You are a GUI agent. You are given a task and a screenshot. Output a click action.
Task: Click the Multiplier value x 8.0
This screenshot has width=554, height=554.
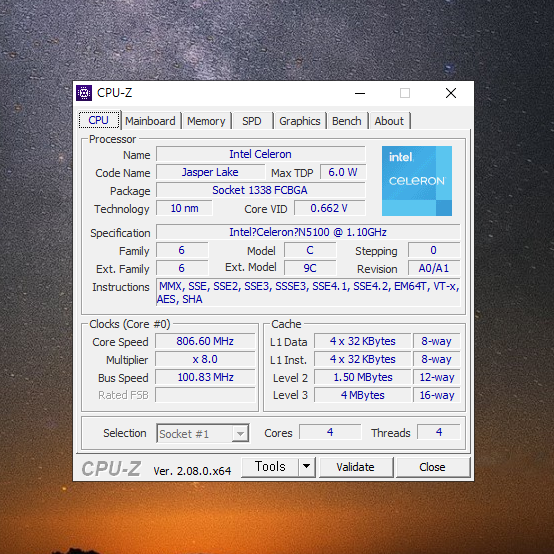[x=205, y=359]
